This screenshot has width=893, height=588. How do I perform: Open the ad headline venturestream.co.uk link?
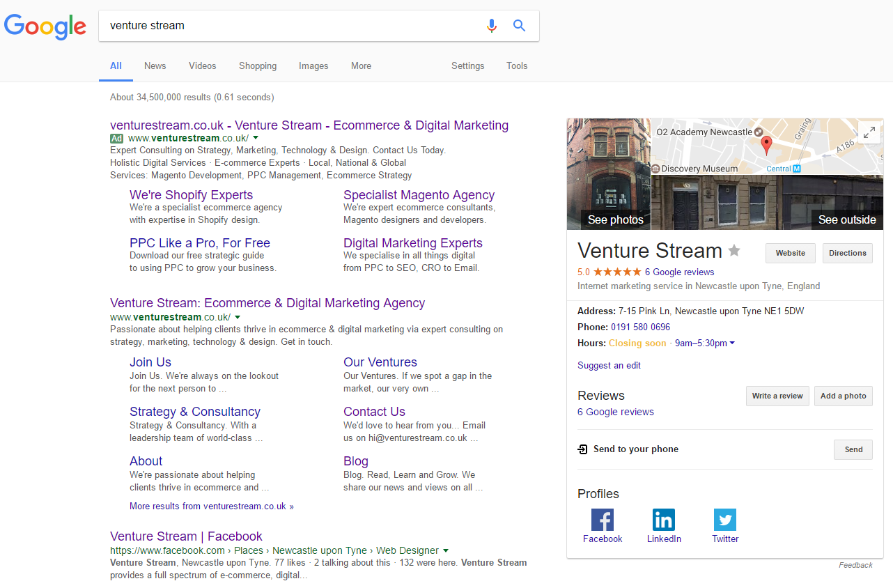tap(309, 125)
